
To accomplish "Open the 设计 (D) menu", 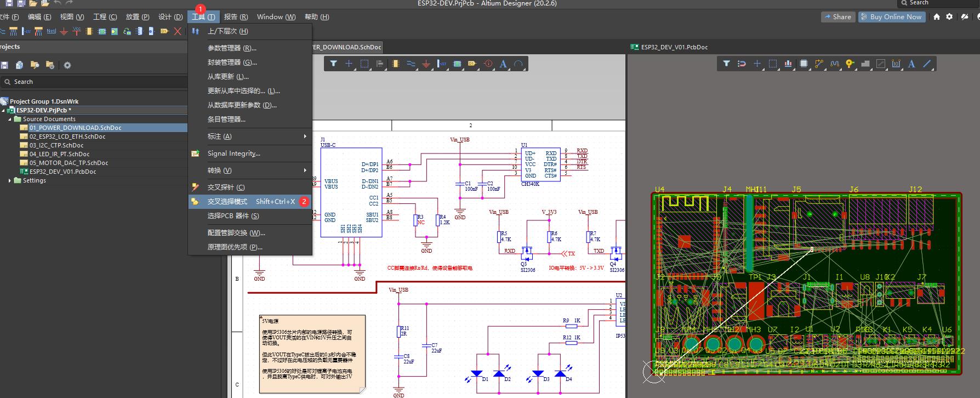I will pyautogui.click(x=170, y=17).
